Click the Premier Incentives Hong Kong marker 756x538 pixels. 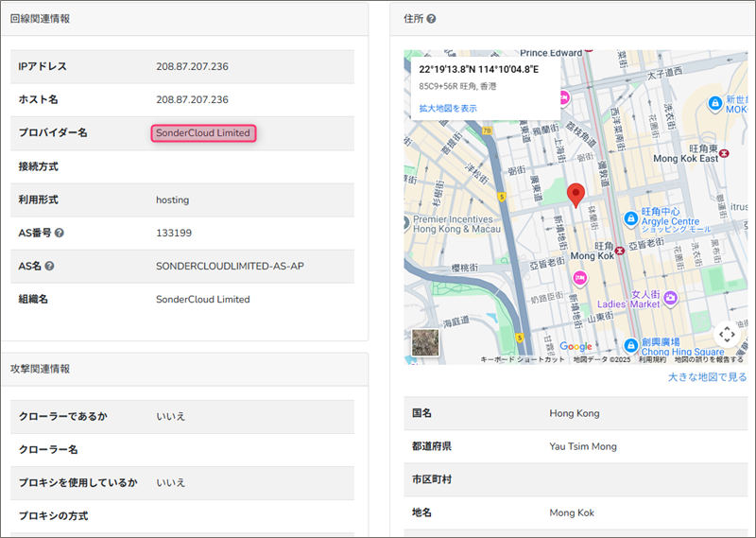[406, 219]
